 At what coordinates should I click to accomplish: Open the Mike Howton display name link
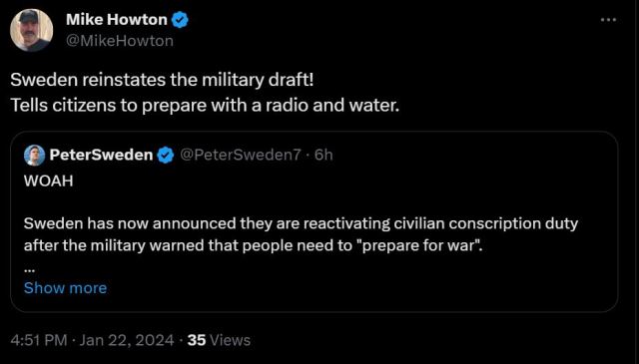click(x=117, y=20)
